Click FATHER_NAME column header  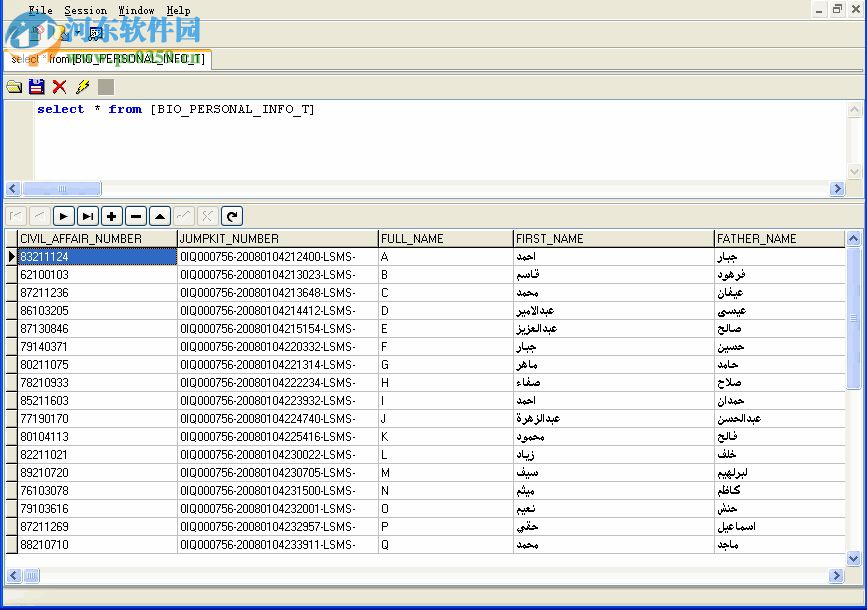coord(780,239)
